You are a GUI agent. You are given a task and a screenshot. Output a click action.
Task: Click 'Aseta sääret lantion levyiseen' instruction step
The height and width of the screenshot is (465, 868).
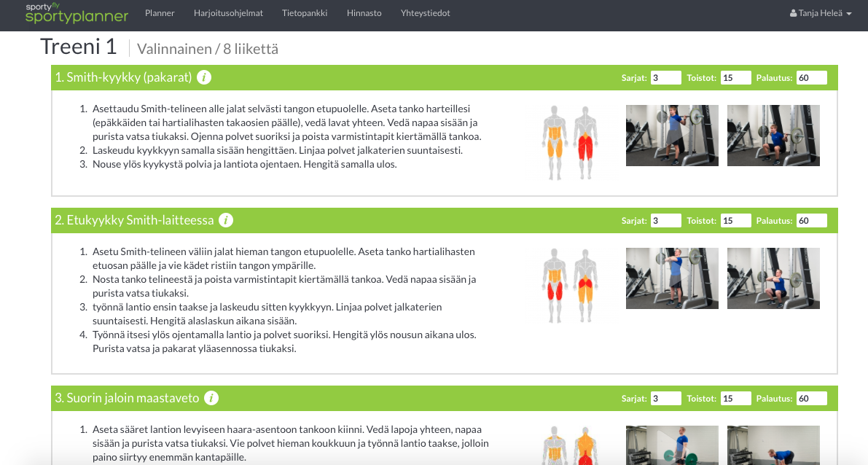[x=291, y=443]
